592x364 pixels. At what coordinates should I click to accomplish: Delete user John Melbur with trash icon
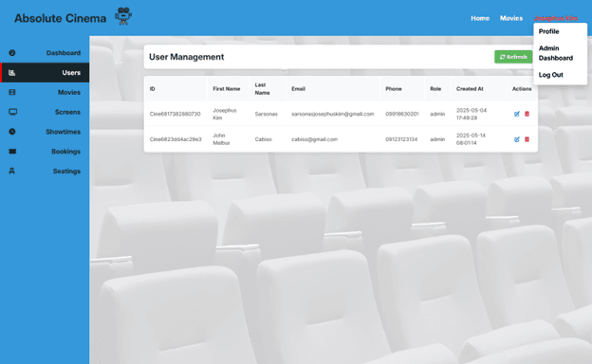(527, 139)
